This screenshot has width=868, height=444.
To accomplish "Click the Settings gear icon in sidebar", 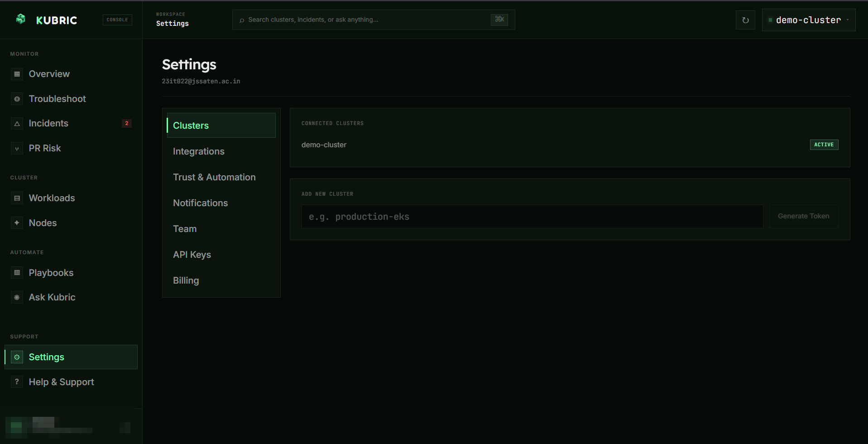I will tap(17, 357).
